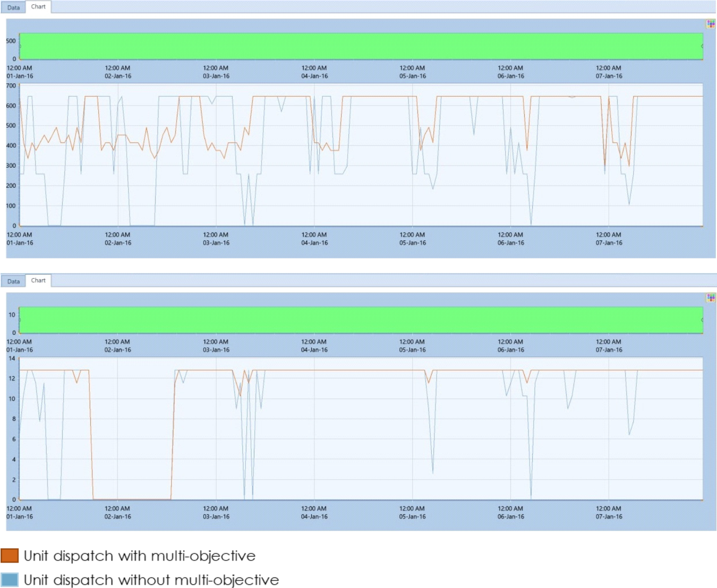Image resolution: width=717 pixels, height=588 pixels.
Task: Switch to the Data tab on the lower panel
Action: click(x=14, y=281)
